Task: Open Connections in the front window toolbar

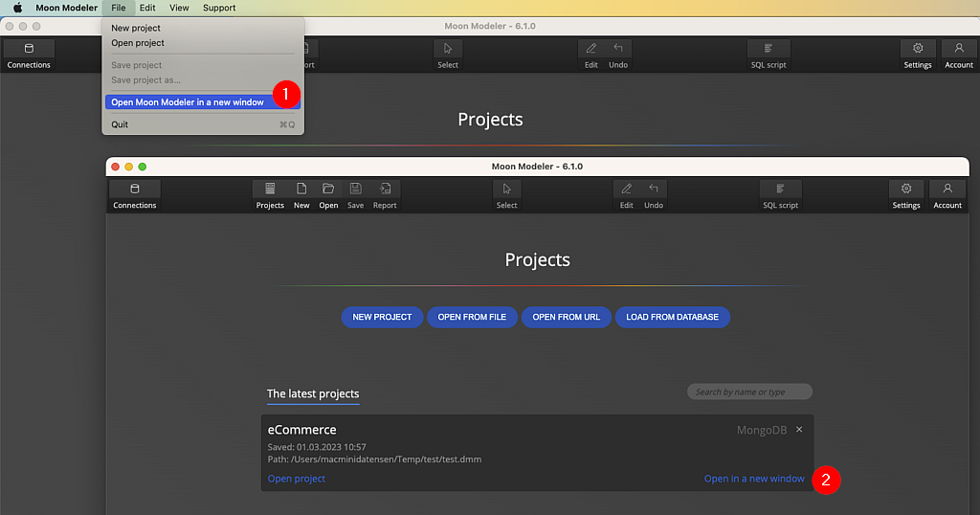Action: [134, 195]
